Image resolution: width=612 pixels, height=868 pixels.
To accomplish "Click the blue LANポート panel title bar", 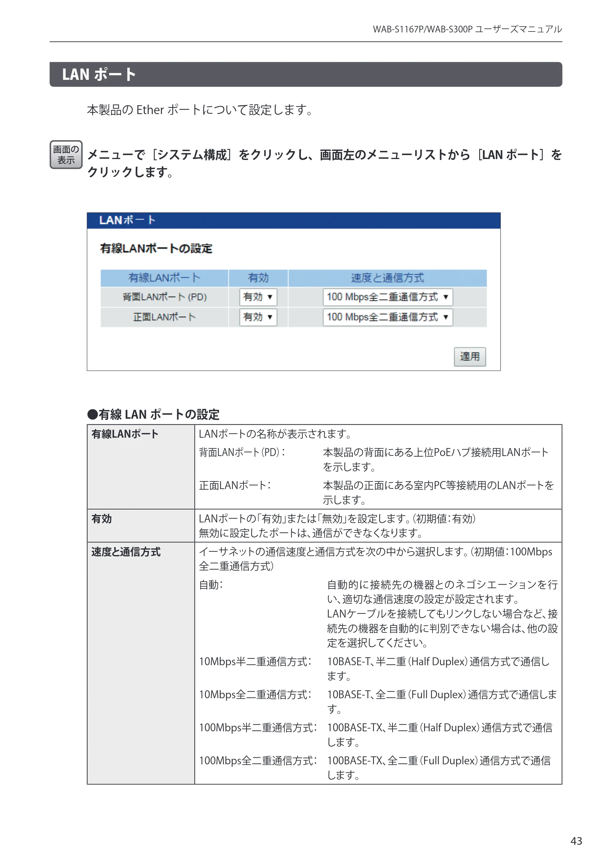I will click(x=293, y=221).
